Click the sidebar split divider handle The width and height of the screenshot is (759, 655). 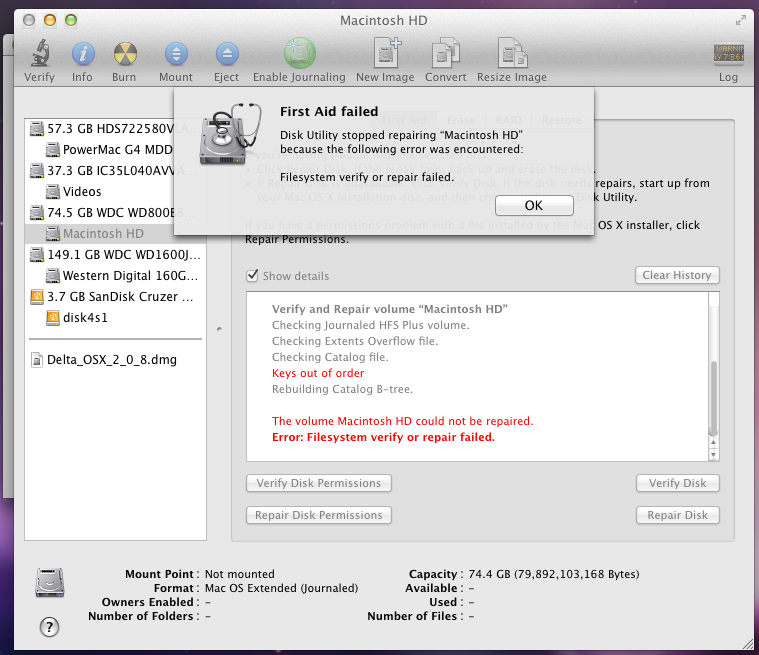click(219, 329)
